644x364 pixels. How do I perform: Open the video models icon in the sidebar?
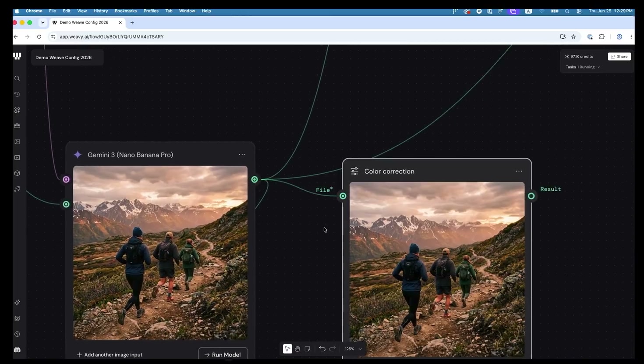17,157
